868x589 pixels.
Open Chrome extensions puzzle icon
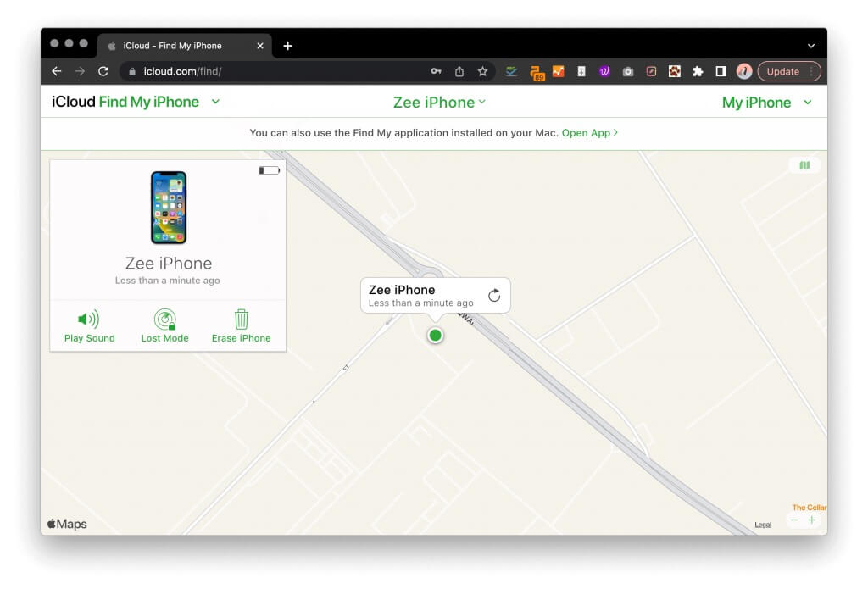[698, 72]
